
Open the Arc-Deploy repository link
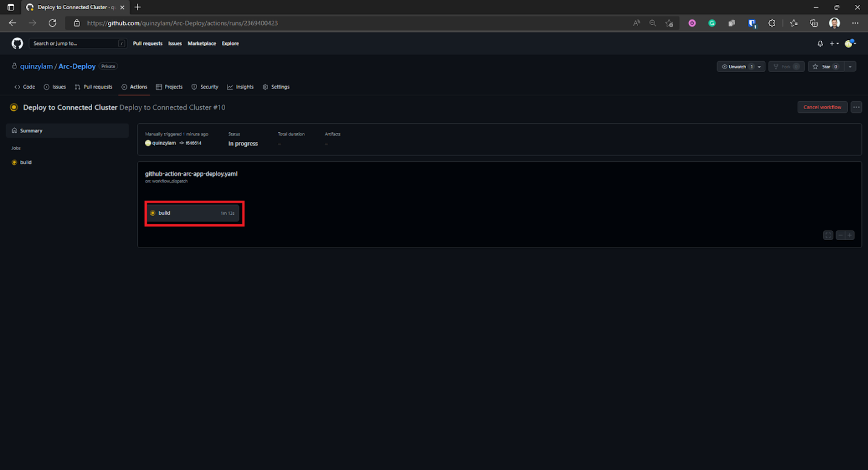pyautogui.click(x=77, y=66)
